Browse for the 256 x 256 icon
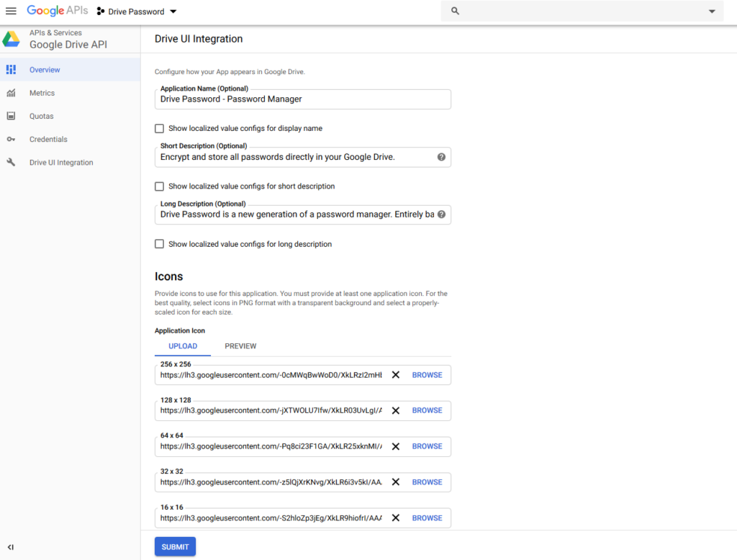Image resolution: width=737 pixels, height=560 pixels. [428, 375]
